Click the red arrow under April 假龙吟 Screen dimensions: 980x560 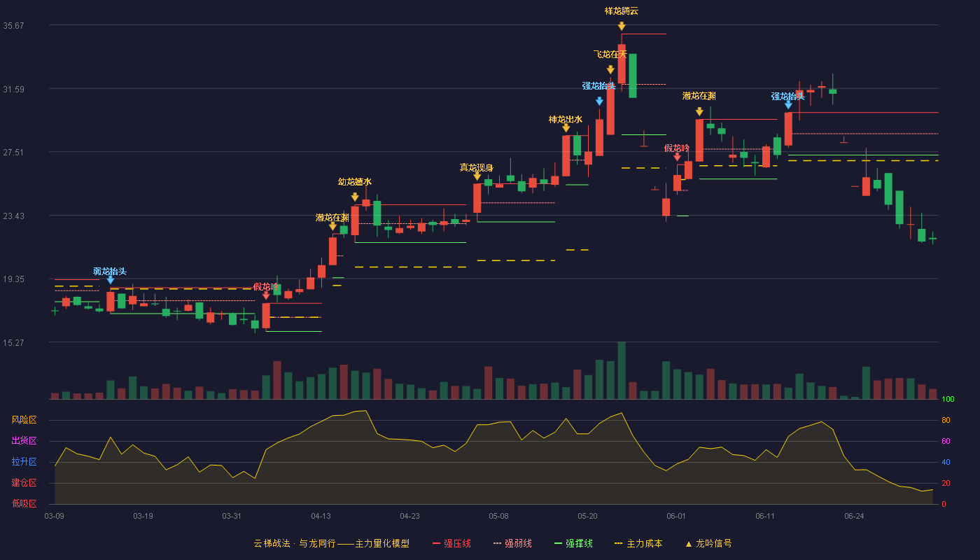pyautogui.click(x=266, y=295)
